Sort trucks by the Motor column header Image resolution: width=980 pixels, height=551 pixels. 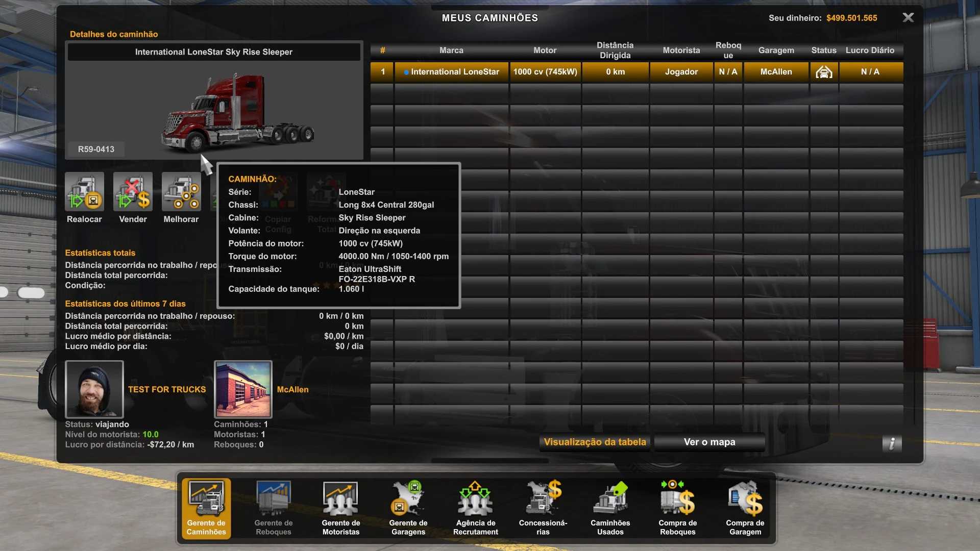(545, 50)
